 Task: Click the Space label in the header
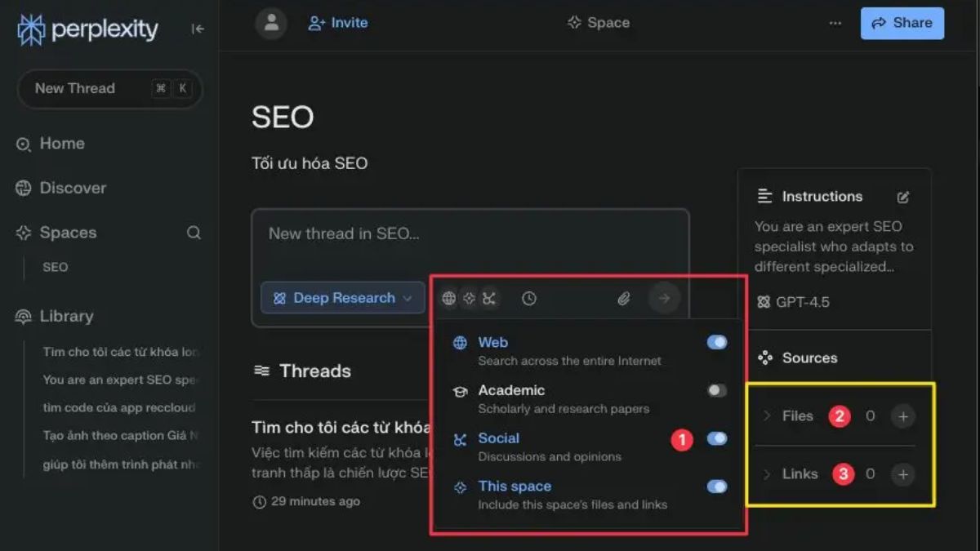click(599, 23)
